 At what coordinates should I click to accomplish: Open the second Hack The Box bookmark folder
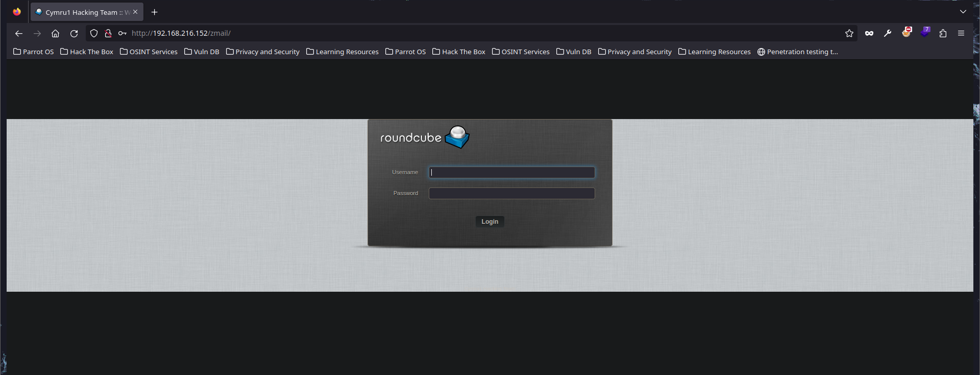coord(459,52)
